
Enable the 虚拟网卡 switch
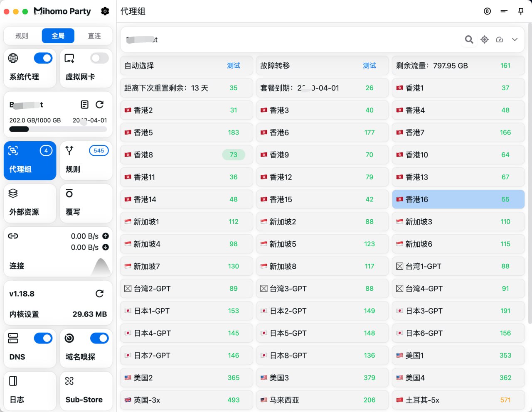(x=99, y=58)
